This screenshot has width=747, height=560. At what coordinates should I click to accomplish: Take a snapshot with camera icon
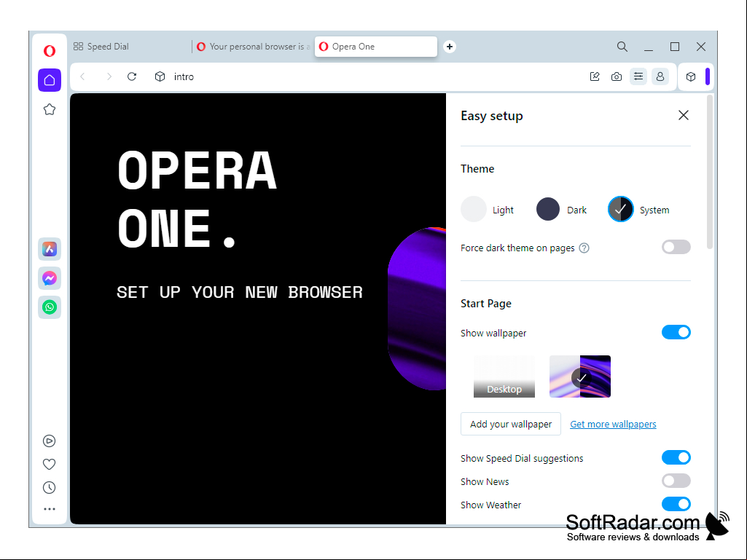[x=617, y=76]
